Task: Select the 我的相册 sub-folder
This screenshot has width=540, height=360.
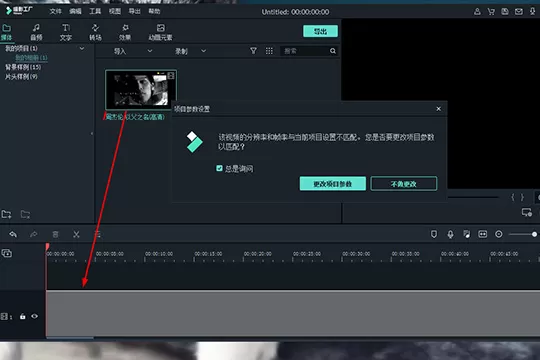Action: (x=31, y=58)
